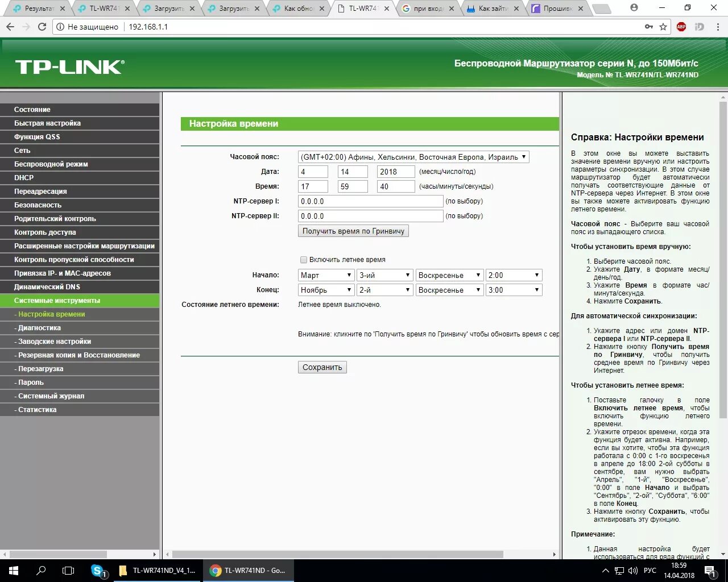Viewport: 728px width, 582px height.
Task: Open the 'Диагностика' submenu item
Action: tap(80, 328)
